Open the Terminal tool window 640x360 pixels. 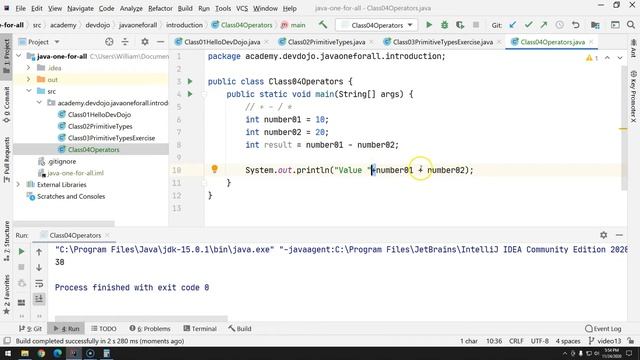pos(200,329)
